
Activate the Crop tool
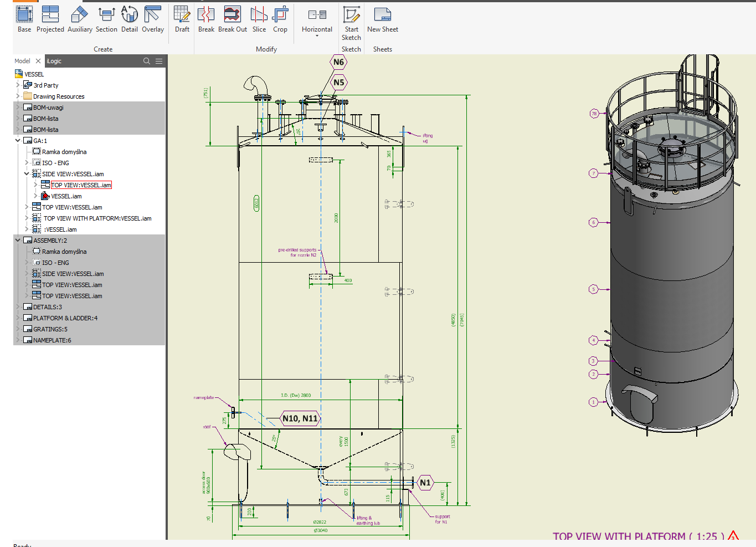pyautogui.click(x=280, y=19)
